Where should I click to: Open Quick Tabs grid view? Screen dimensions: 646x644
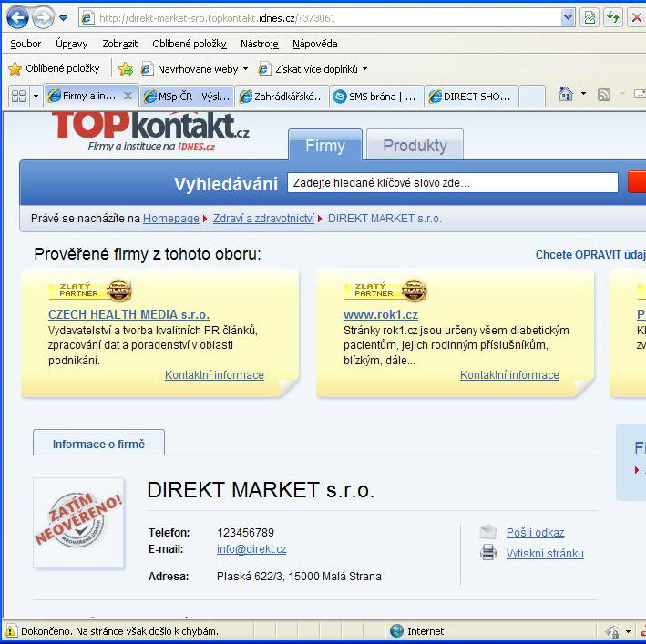coord(18,96)
